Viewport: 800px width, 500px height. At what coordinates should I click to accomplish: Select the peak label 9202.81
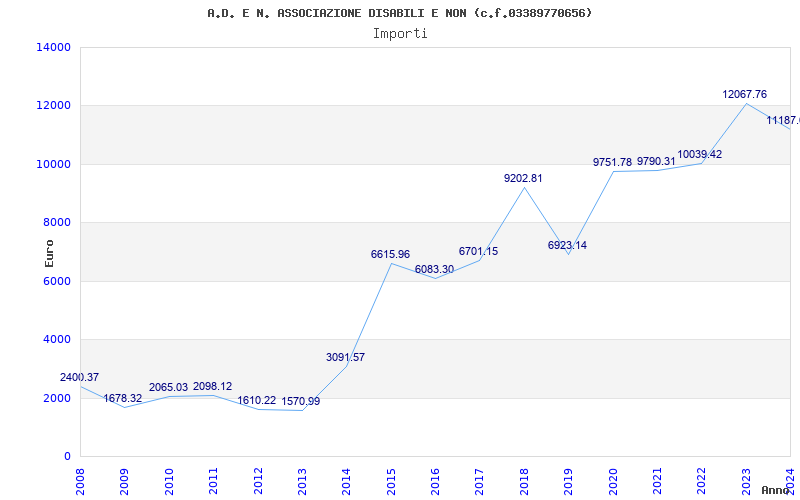pos(523,179)
